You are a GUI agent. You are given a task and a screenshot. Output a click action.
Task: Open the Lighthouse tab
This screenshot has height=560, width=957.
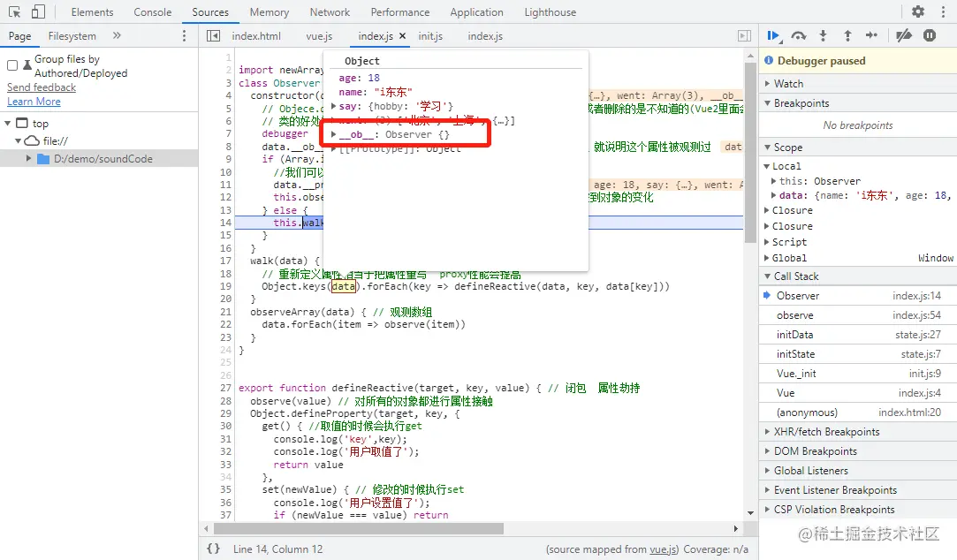[x=550, y=12]
